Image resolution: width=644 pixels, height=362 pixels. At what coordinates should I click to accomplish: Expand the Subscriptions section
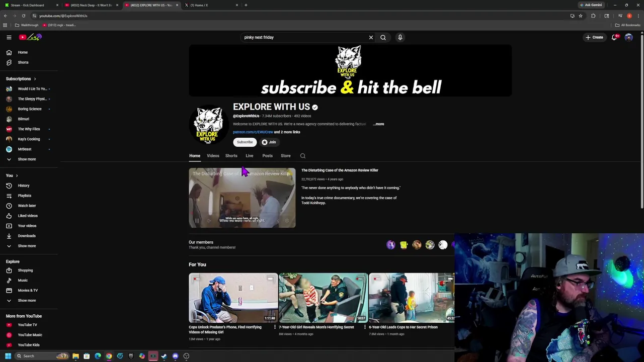[21, 79]
